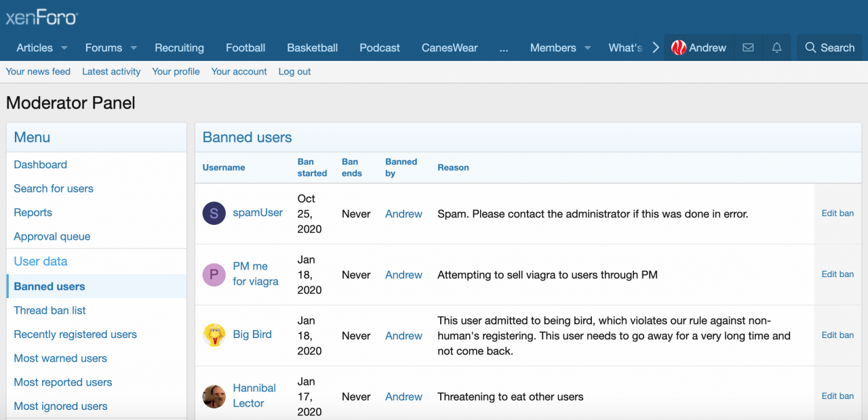
Task: Open Big Bird's avatar image
Action: 214,335
